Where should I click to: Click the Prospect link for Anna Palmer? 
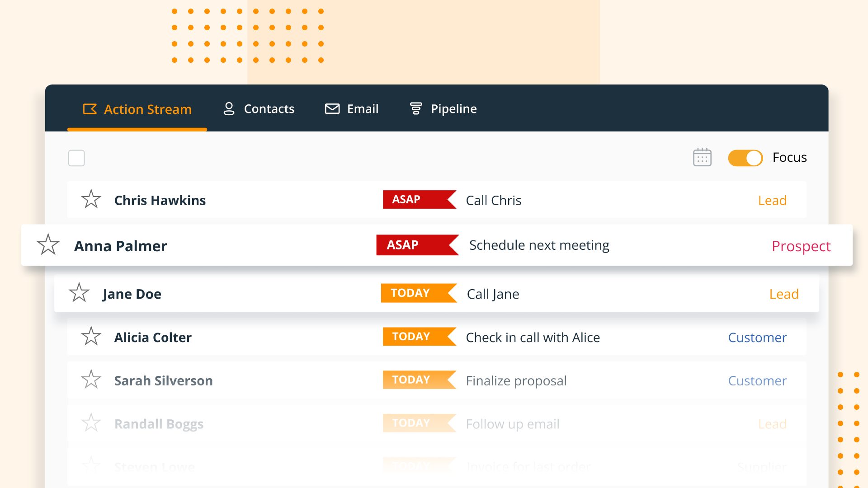[800, 245]
